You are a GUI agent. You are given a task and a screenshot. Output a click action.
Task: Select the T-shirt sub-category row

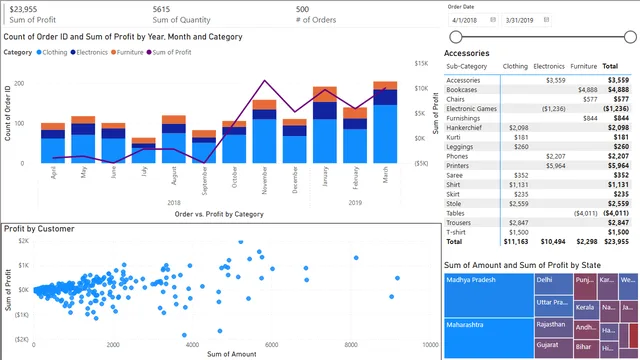point(538,232)
